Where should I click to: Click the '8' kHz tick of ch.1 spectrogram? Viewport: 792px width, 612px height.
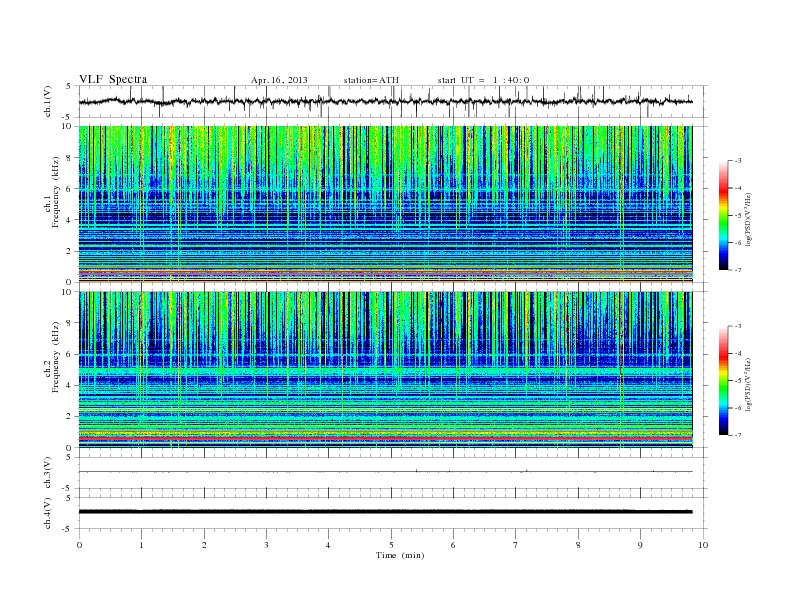click(x=69, y=158)
